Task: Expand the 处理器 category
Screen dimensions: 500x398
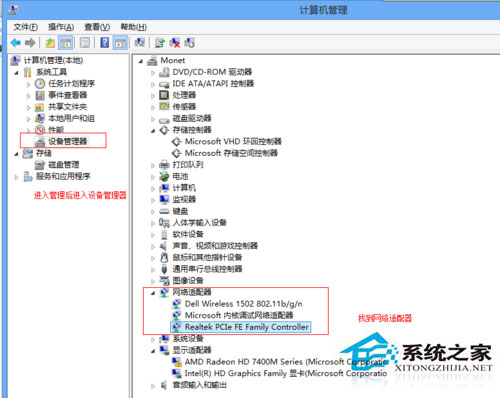Action: pyautogui.click(x=153, y=96)
